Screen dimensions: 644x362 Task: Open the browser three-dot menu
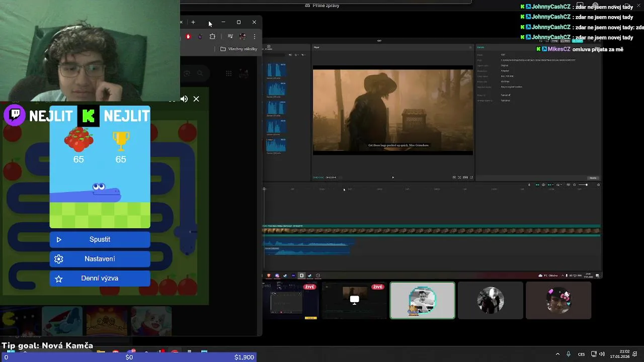coord(255,36)
